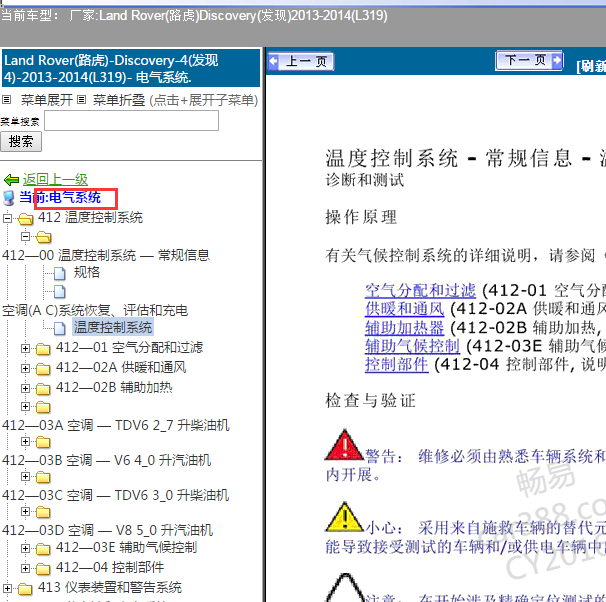This screenshot has height=602, width=606.
Task: Click the 下一页 next page button
Action: [x=529, y=61]
